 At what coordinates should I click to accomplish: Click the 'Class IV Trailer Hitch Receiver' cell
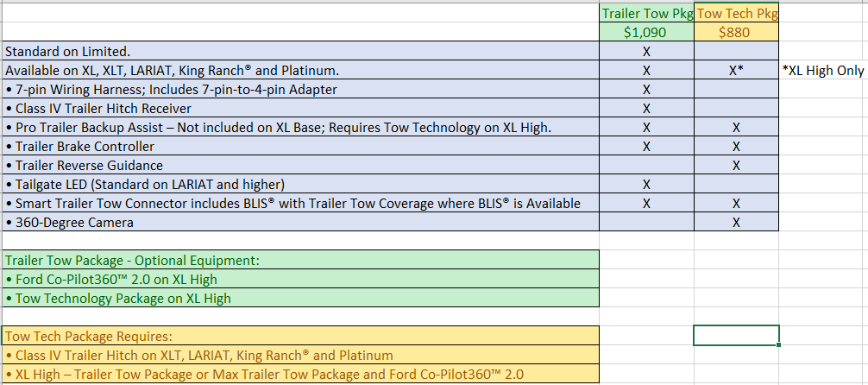coord(300,108)
